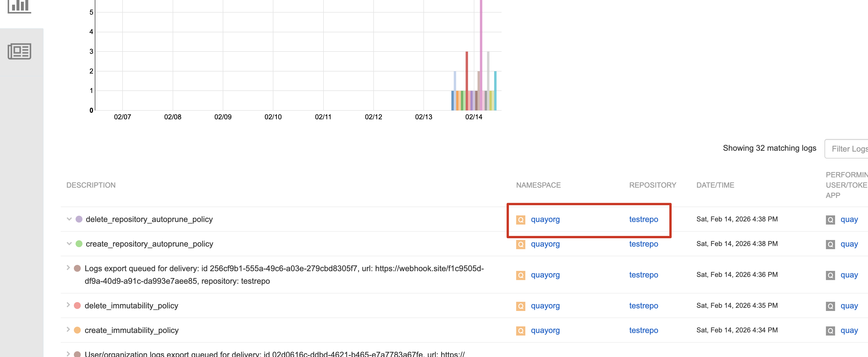Click the red dot beside delete_immutability_policy

point(77,305)
